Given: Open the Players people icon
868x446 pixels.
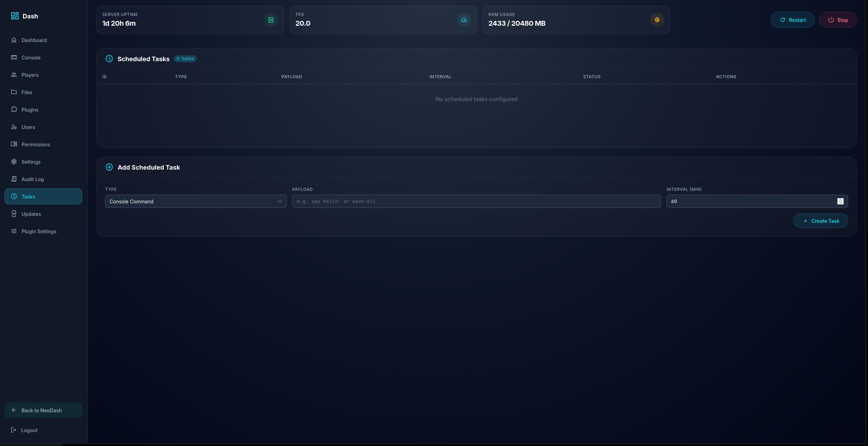Looking at the screenshot, I should click(x=14, y=75).
